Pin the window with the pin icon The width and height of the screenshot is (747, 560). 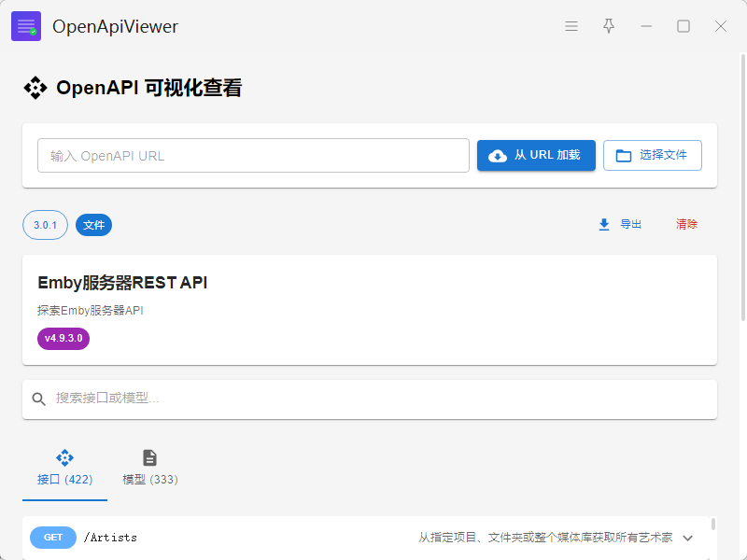pyautogui.click(x=609, y=26)
